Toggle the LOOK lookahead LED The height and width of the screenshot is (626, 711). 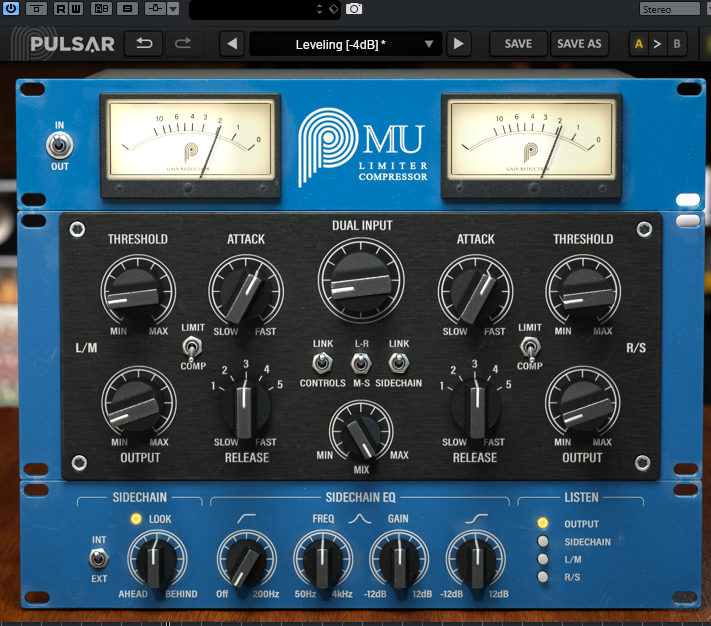coord(136,519)
